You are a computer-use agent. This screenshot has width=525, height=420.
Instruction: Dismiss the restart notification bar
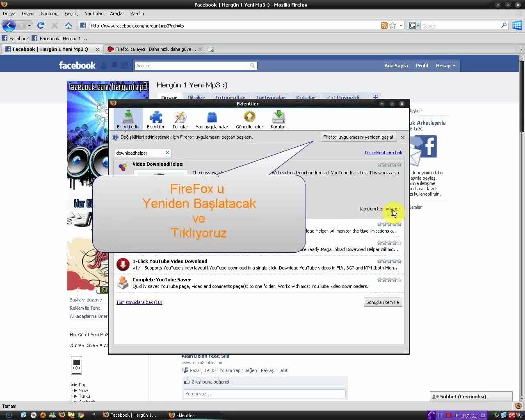click(x=402, y=137)
